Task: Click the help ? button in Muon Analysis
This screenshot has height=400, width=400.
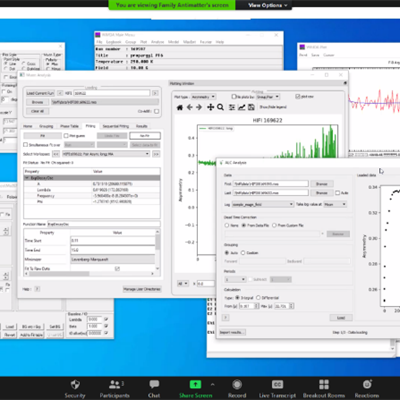Action: point(37,289)
